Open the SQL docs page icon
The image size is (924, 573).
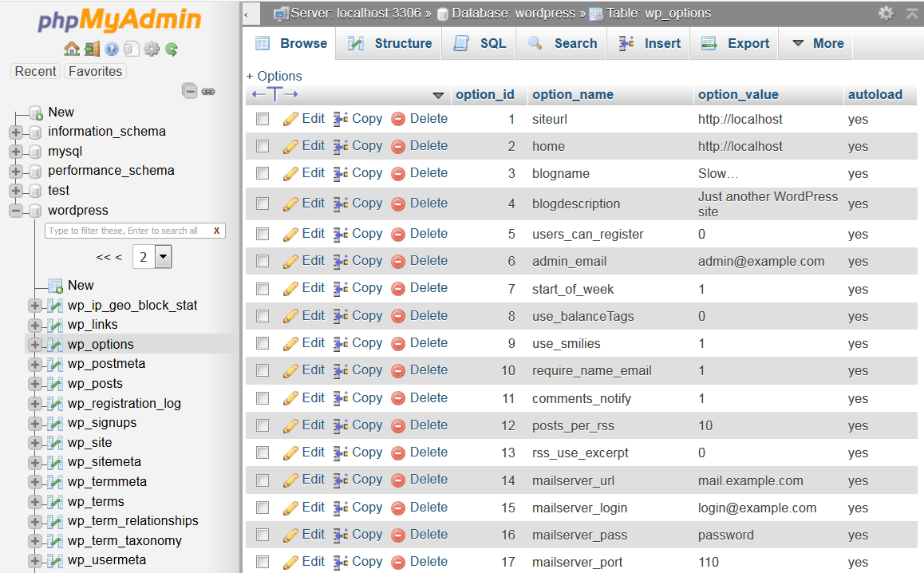[132, 49]
